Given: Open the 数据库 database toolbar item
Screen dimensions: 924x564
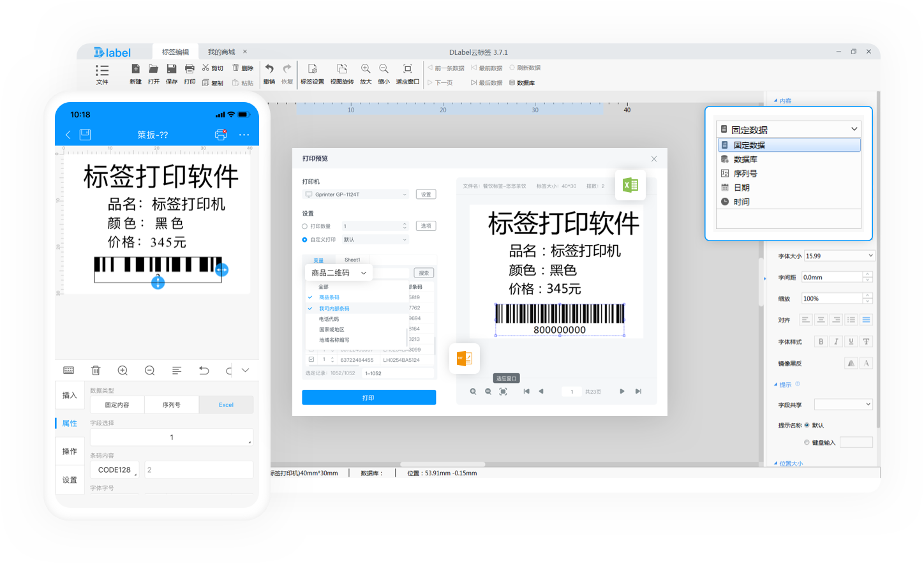Looking at the screenshot, I should tap(522, 82).
